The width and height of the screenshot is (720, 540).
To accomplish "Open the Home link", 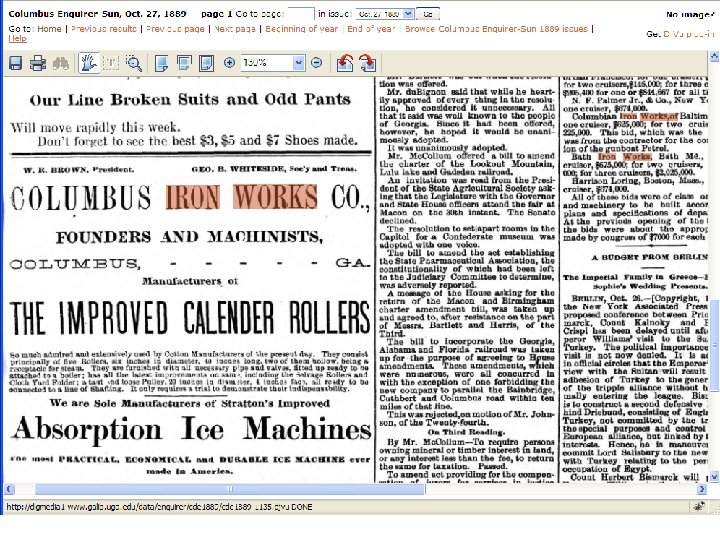I will [49, 28].
